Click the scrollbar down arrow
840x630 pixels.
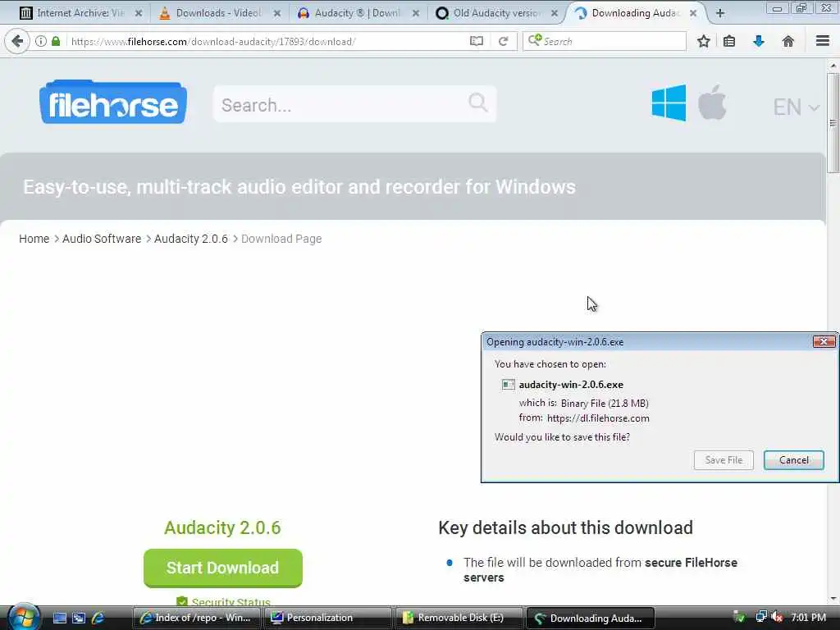[833, 598]
